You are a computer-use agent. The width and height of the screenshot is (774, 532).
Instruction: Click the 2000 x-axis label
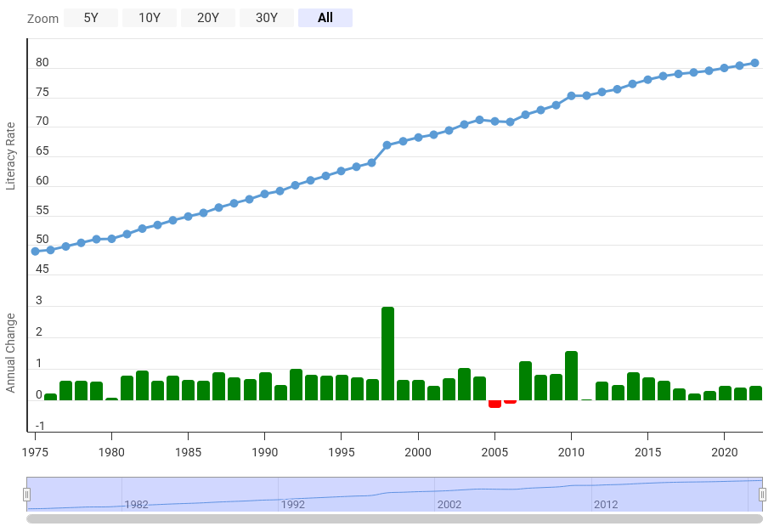pos(418,452)
